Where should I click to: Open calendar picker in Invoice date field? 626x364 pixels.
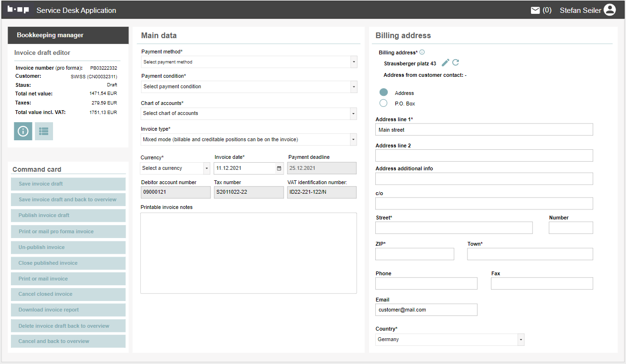pos(279,168)
